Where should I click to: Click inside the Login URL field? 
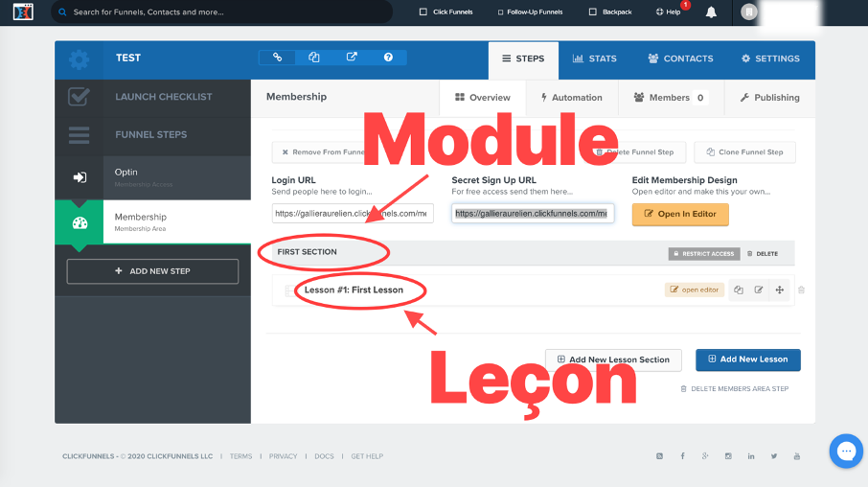[352, 214]
